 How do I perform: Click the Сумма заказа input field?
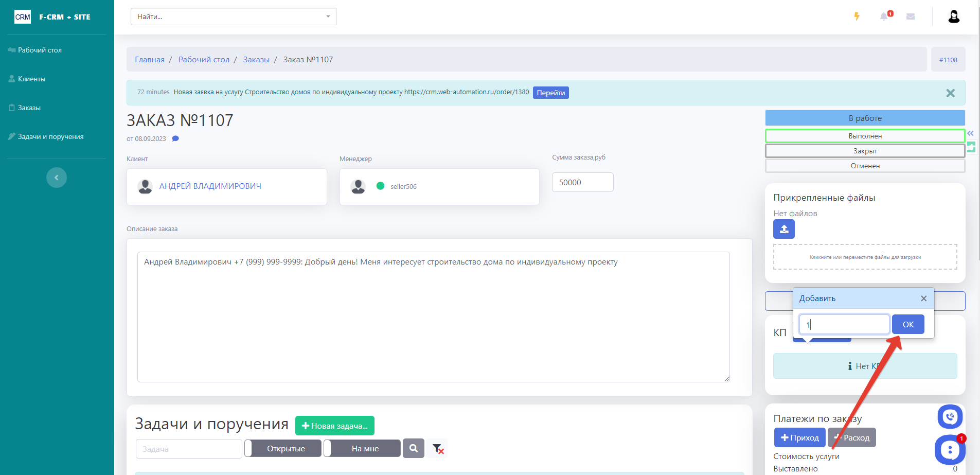(x=582, y=182)
